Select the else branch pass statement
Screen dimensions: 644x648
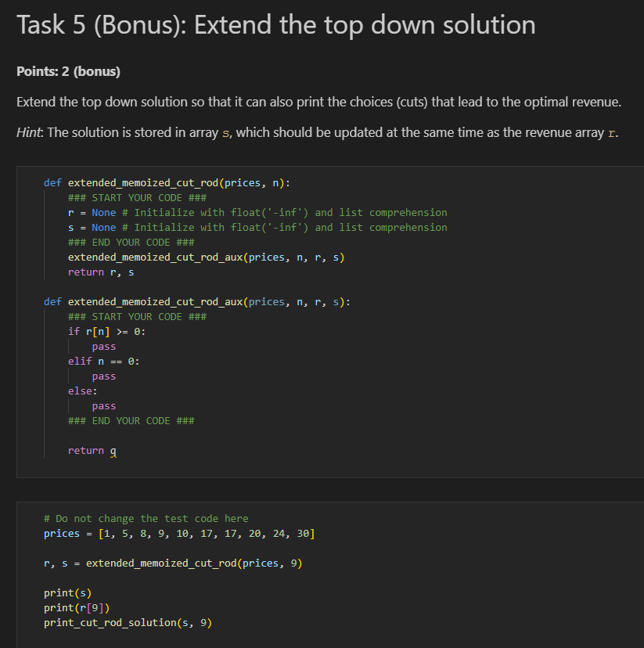click(x=103, y=405)
